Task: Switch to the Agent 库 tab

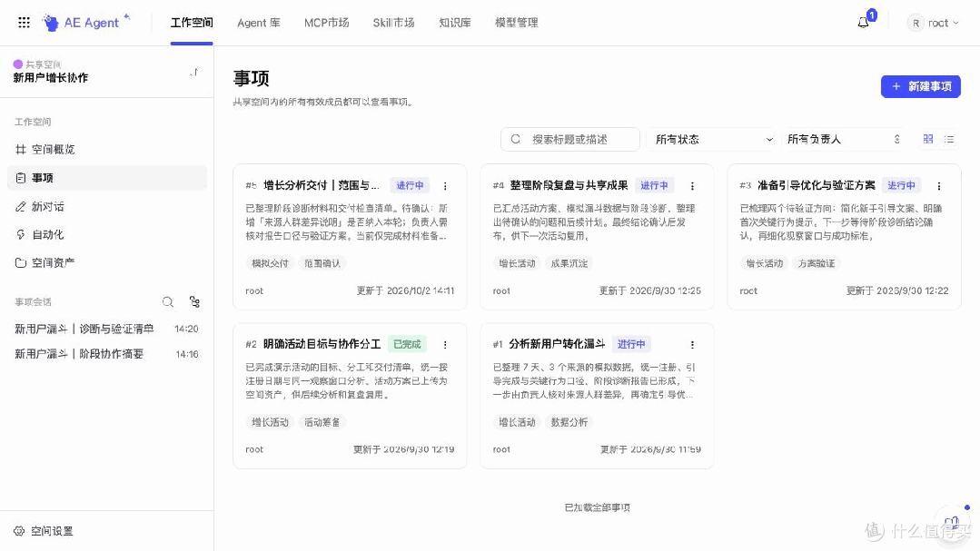Action: tap(259, 23)
